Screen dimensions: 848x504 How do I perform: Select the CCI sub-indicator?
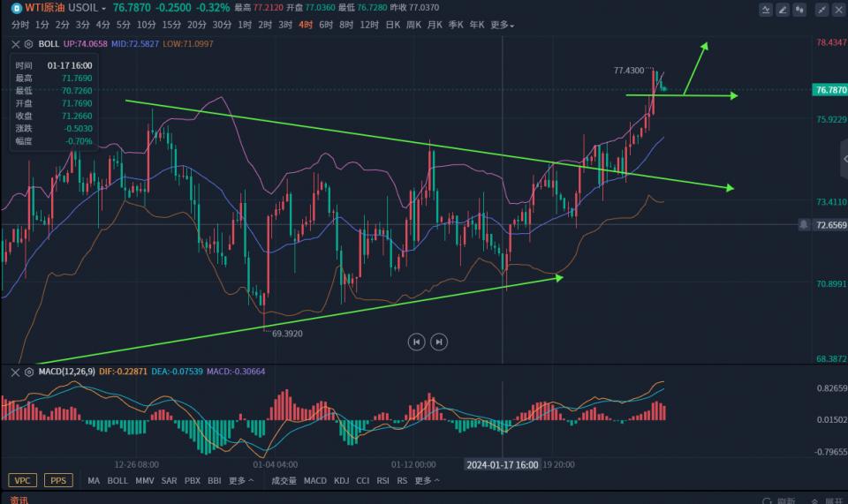(363, 480)
